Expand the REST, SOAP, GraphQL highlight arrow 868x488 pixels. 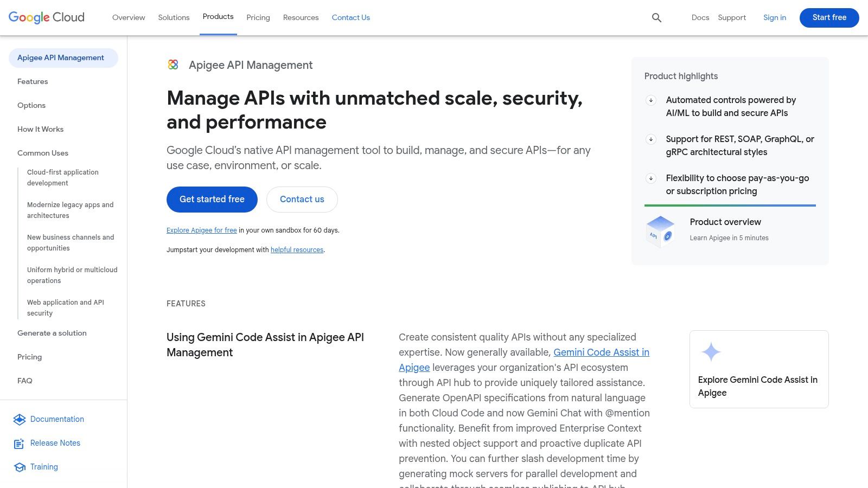(x=651, y=139)
